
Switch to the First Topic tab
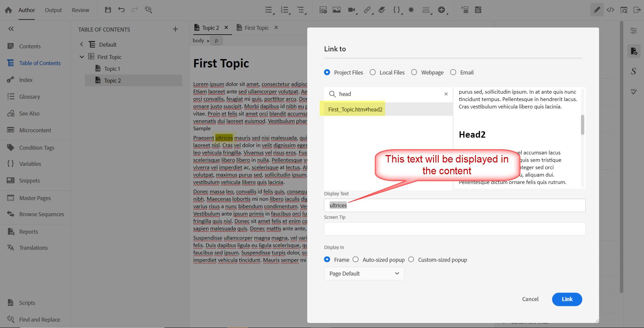[257, 28]
